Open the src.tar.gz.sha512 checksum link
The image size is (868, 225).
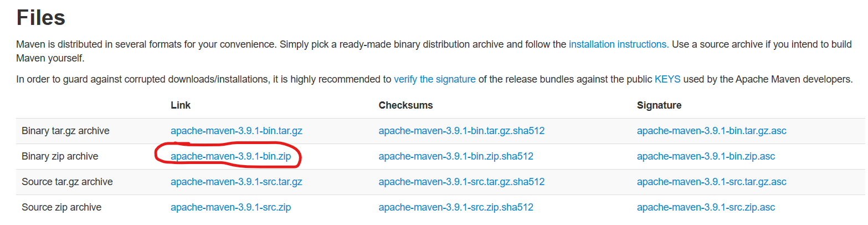[461, 182]
